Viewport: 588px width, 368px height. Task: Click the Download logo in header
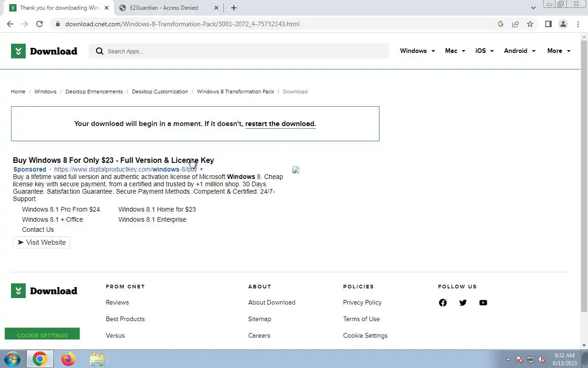pos(44,51)
